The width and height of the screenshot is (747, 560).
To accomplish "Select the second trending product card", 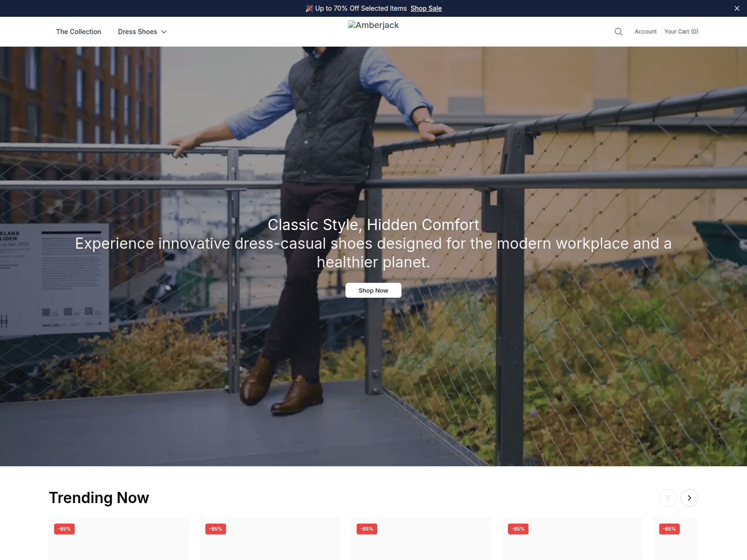I will (x=270, y=539).
